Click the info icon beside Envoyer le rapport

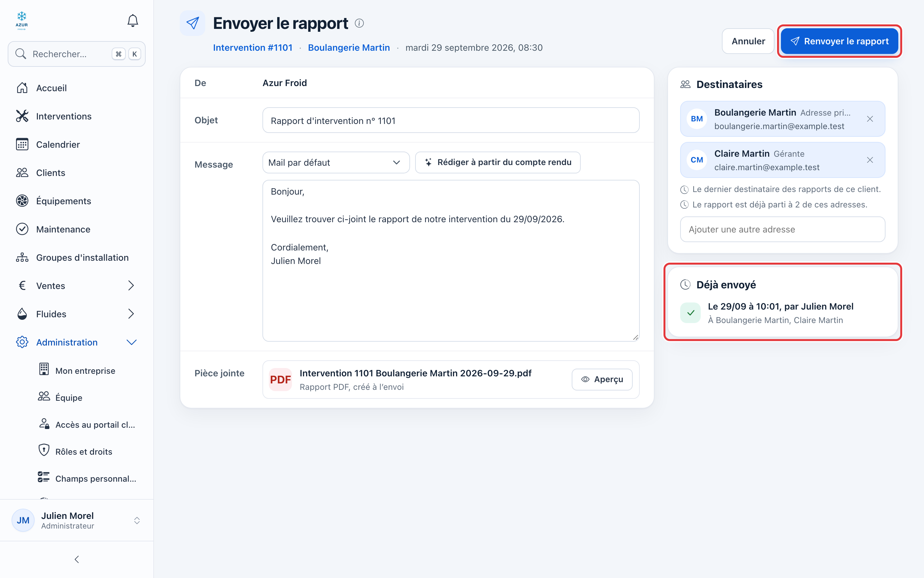[359, 23]
